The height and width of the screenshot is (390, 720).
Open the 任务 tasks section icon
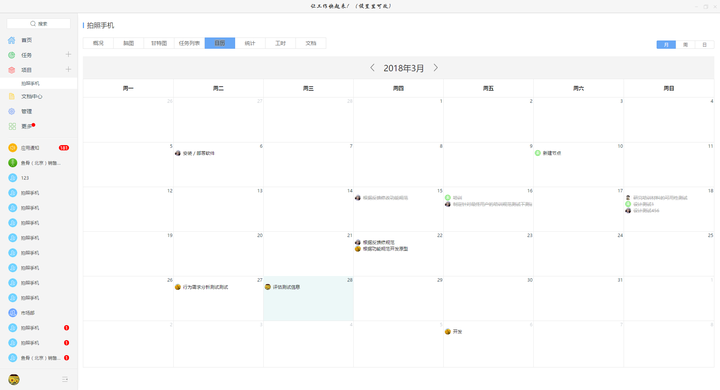pyautogui.click(x=11, y=55)
